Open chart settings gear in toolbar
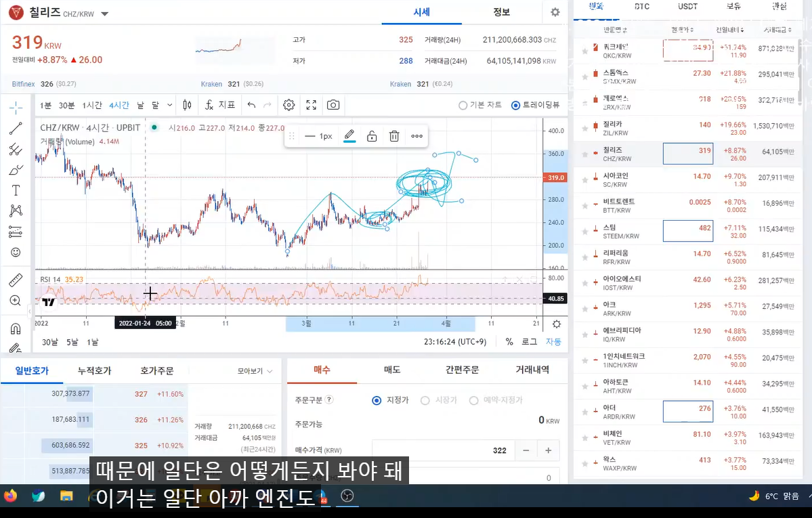The height and width of the screenshot is (518, 812). point(289,105)
